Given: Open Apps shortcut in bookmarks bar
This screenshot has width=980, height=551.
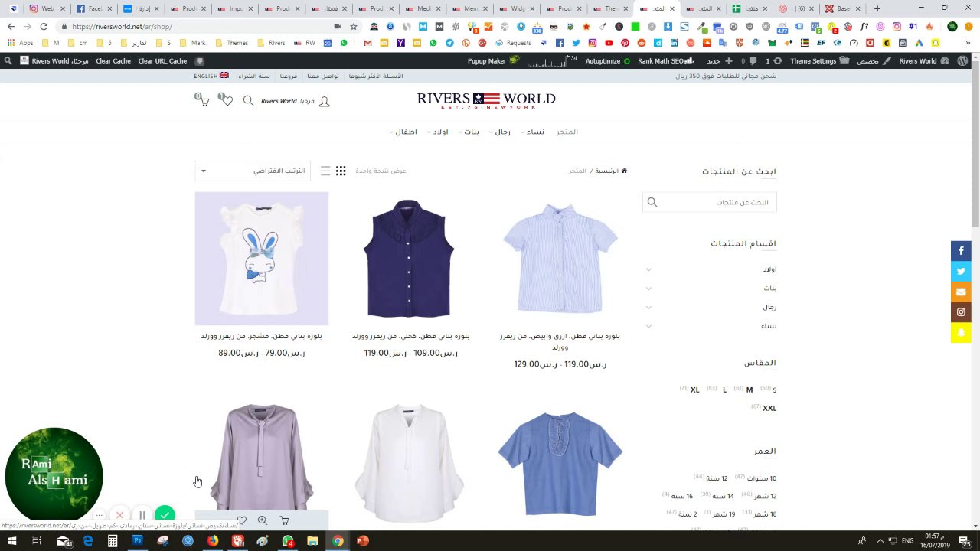Looking at the screenshot, I should 21,43.
